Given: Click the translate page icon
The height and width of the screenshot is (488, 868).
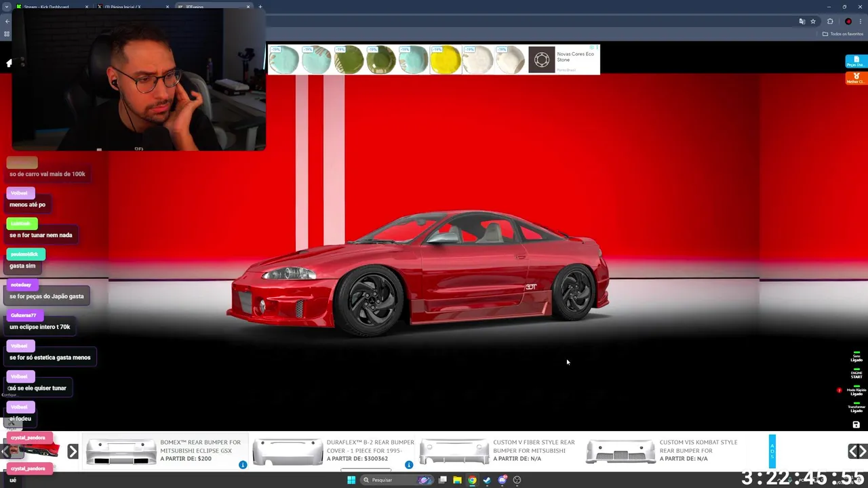Looking at the screenshot, I should (x=802, y=21).
